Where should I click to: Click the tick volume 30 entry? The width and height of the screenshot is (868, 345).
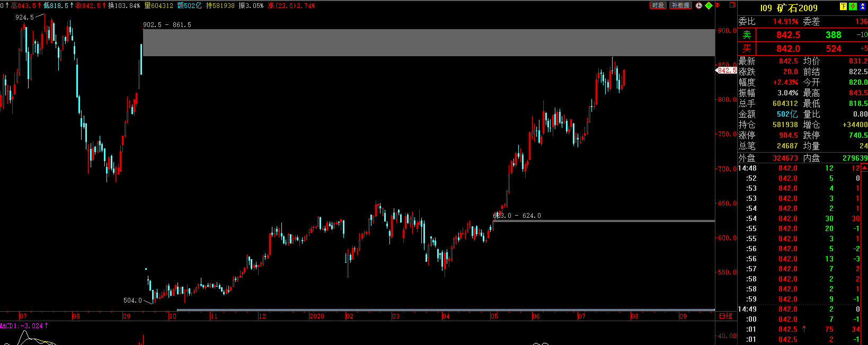[x=829, y=219]
